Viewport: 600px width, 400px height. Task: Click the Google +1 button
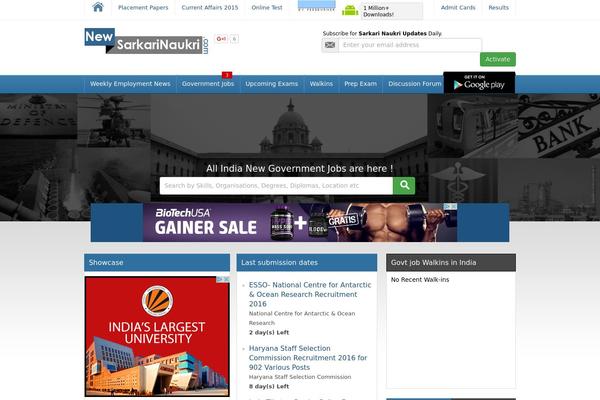pos(221,39)
